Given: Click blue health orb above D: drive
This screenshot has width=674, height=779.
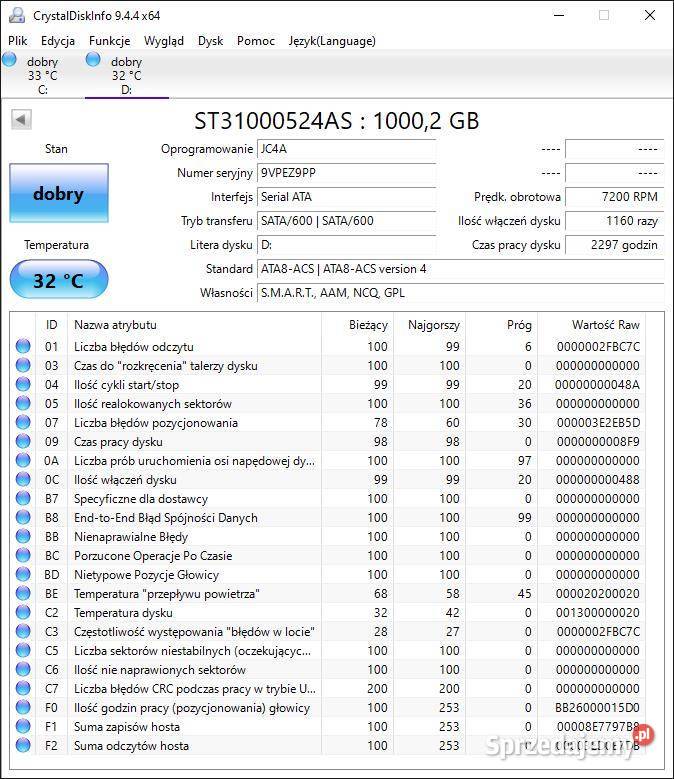Looking at the screenshot, I should tap(93, 60).
